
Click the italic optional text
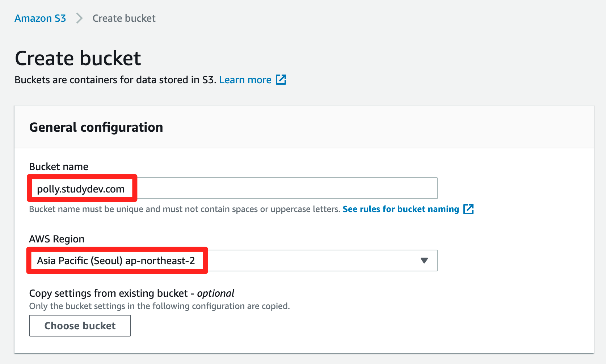click(216, 293)
